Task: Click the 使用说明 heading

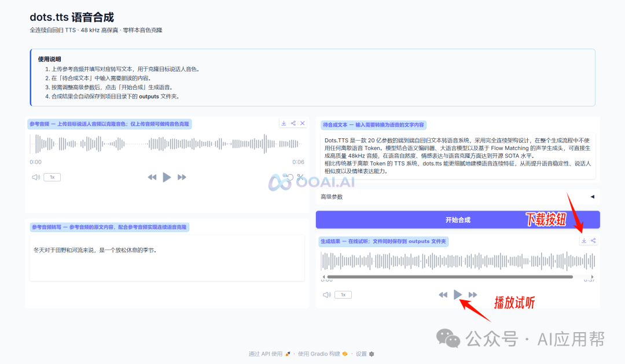Action: [49, 59]
